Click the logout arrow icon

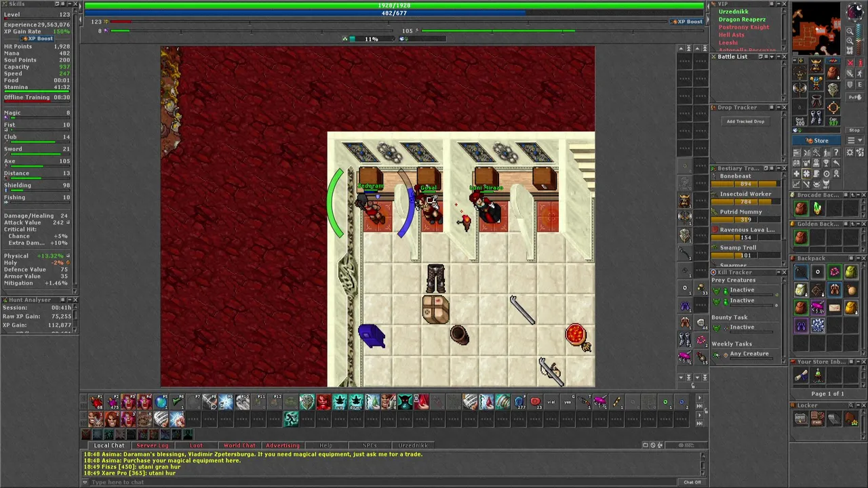836,163
